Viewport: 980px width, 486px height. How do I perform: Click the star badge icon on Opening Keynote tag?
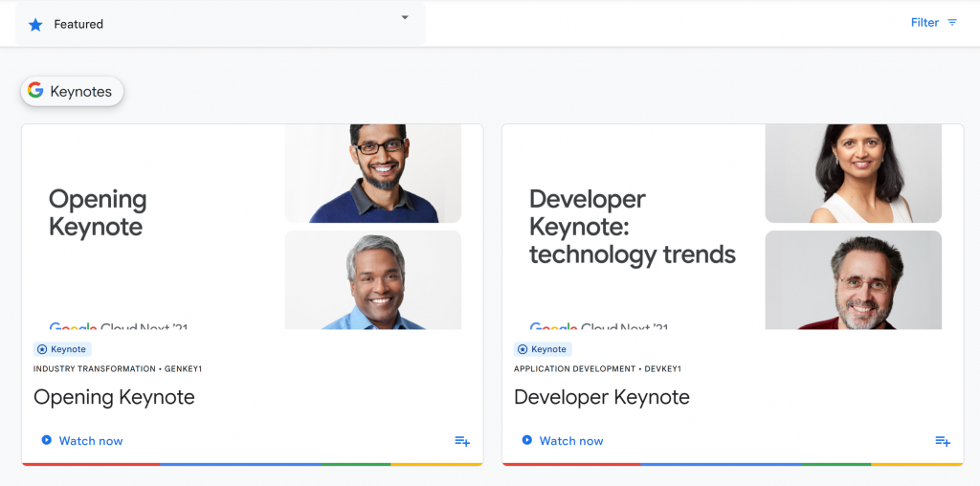(42, 349)
